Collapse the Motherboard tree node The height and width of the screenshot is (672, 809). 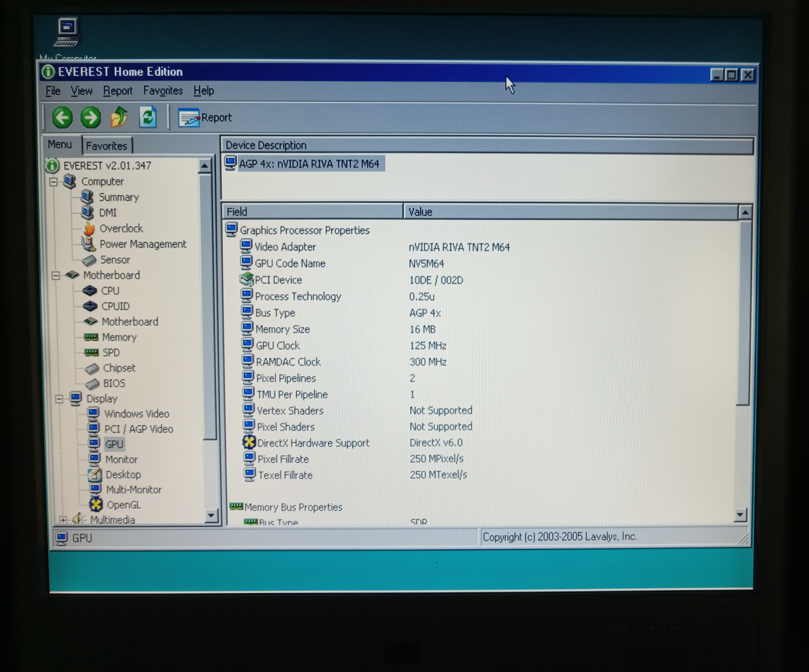[56, 276]
